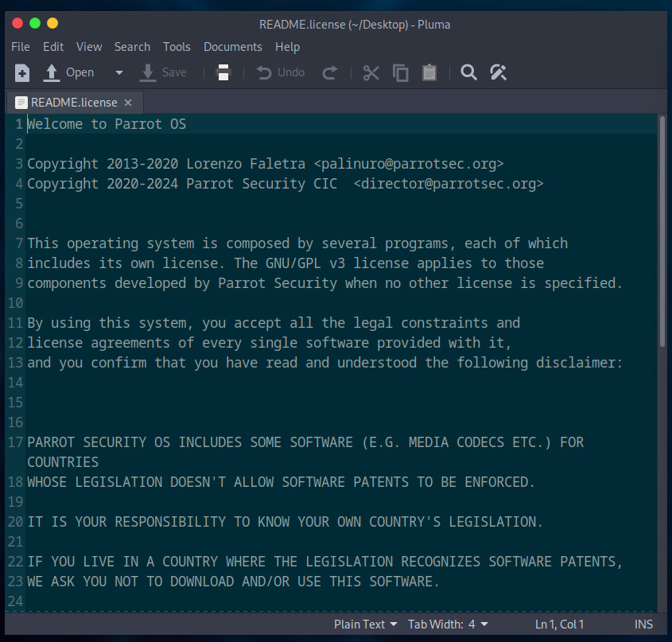Open the Plain Text syntax dropdown
The height and width of the screenshot is (642, 672).
click(x=365, y=624)
